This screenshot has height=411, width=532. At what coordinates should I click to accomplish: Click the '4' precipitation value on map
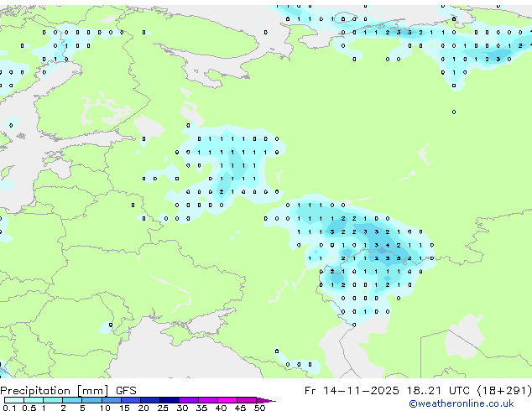[x=388, y=245]
